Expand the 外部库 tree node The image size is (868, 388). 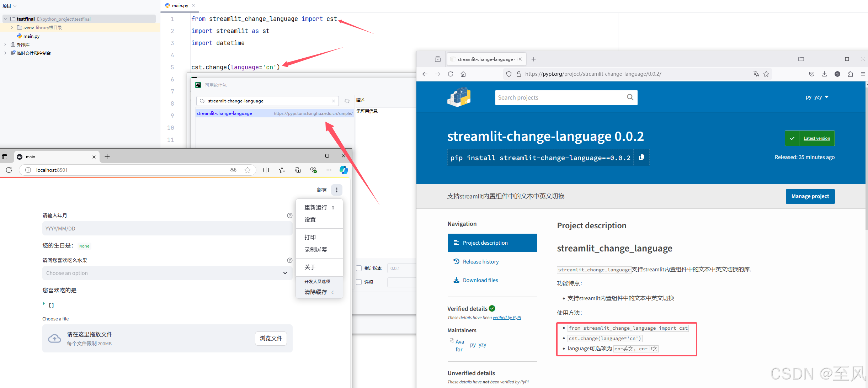click(5, 44)
